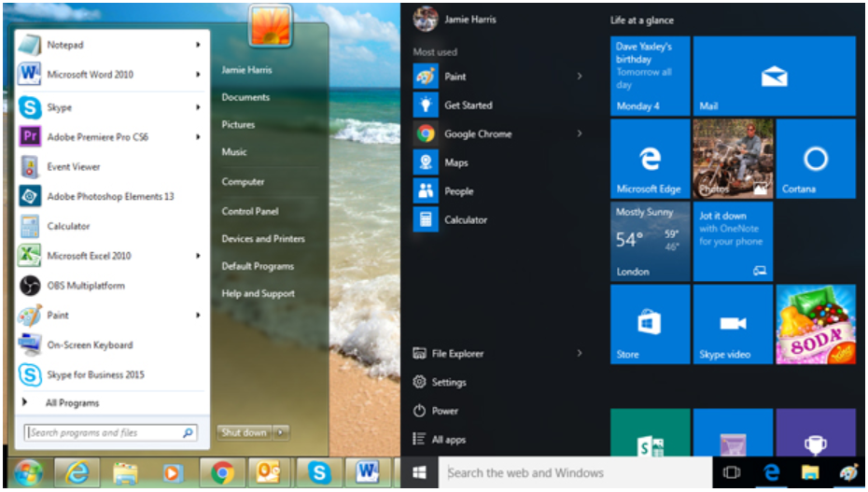This screenshot has height=492, width=868.
Task: Open Photos tile with motorcycle picture
Action: click(x=733, y=159)
